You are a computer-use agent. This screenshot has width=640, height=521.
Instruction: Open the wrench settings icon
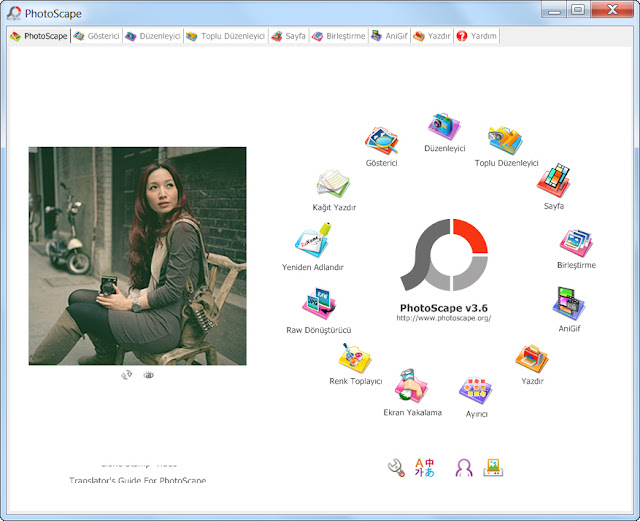396,468
